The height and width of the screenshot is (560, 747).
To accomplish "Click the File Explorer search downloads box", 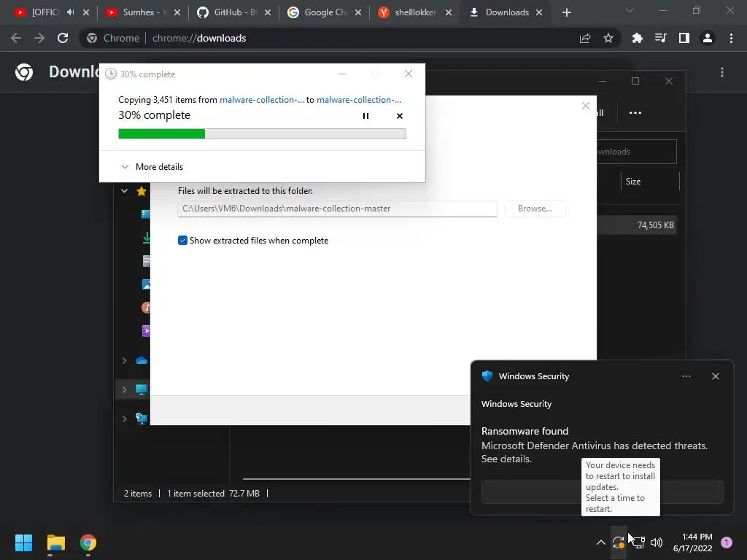I will coord(636,152).
